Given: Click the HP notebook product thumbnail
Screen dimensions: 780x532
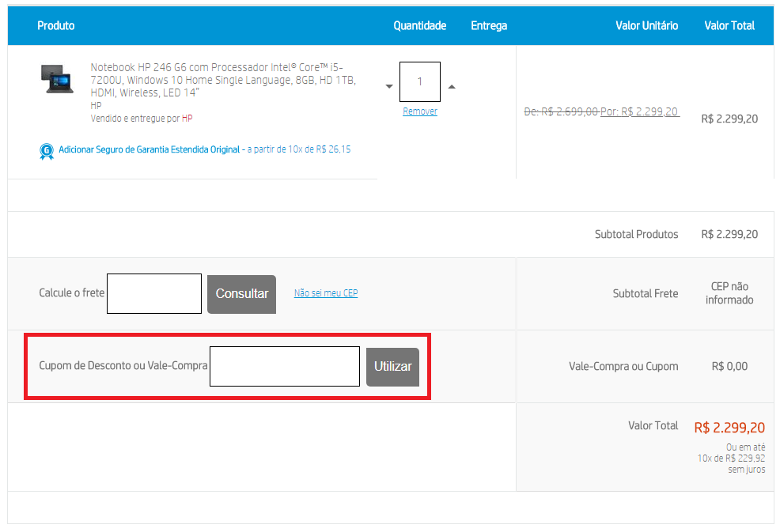Looking at the screenshot, I should point(56,79).
